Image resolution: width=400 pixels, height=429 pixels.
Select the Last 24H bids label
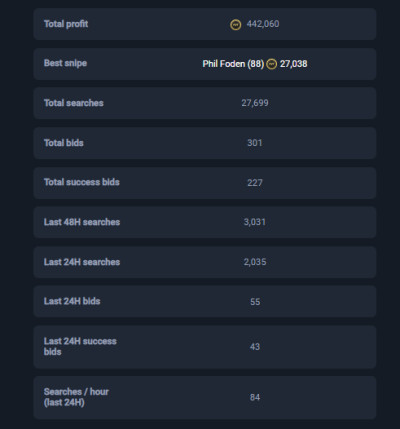pos(72,301)
